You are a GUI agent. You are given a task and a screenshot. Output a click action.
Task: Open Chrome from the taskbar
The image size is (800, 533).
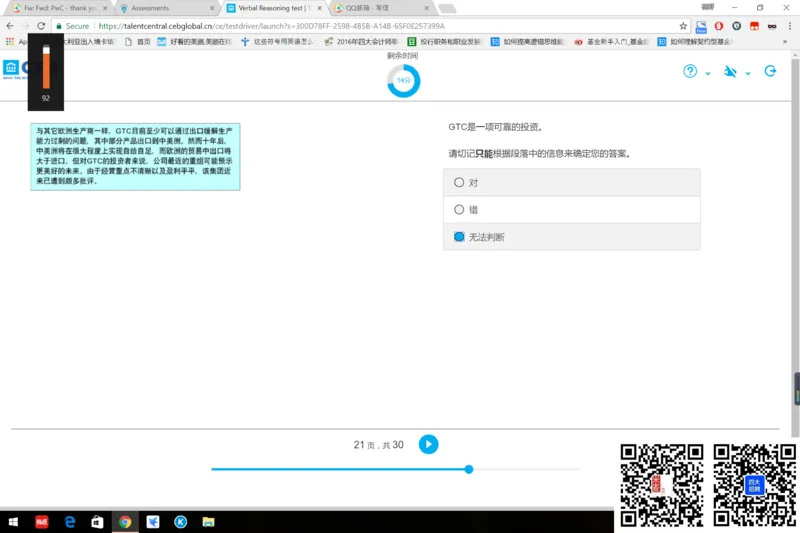coord(125,522)
